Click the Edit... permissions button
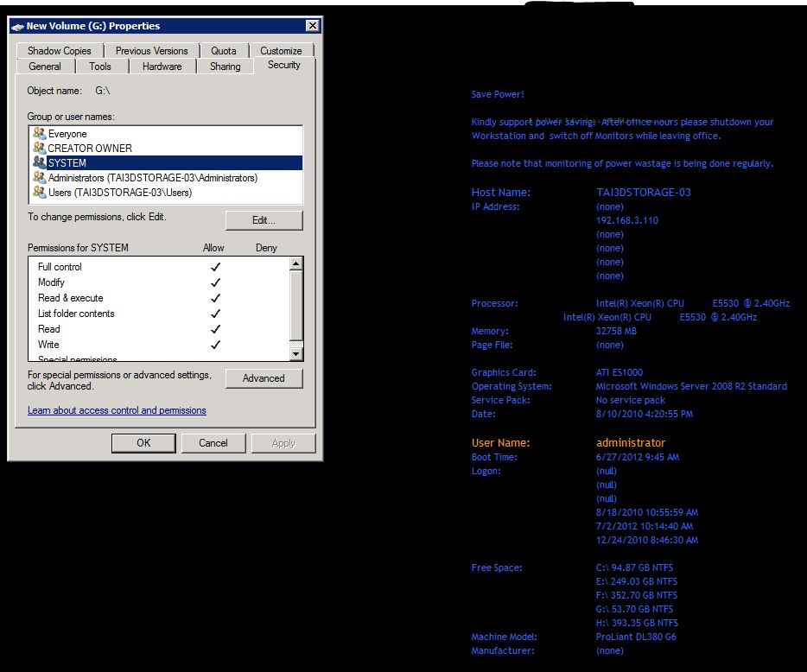 264,220
